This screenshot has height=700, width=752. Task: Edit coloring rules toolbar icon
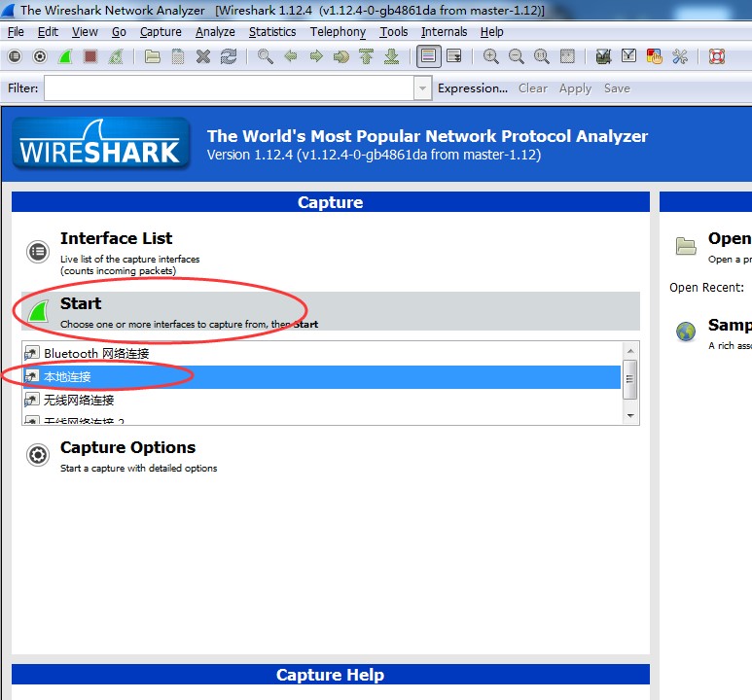tap(654, 56)
